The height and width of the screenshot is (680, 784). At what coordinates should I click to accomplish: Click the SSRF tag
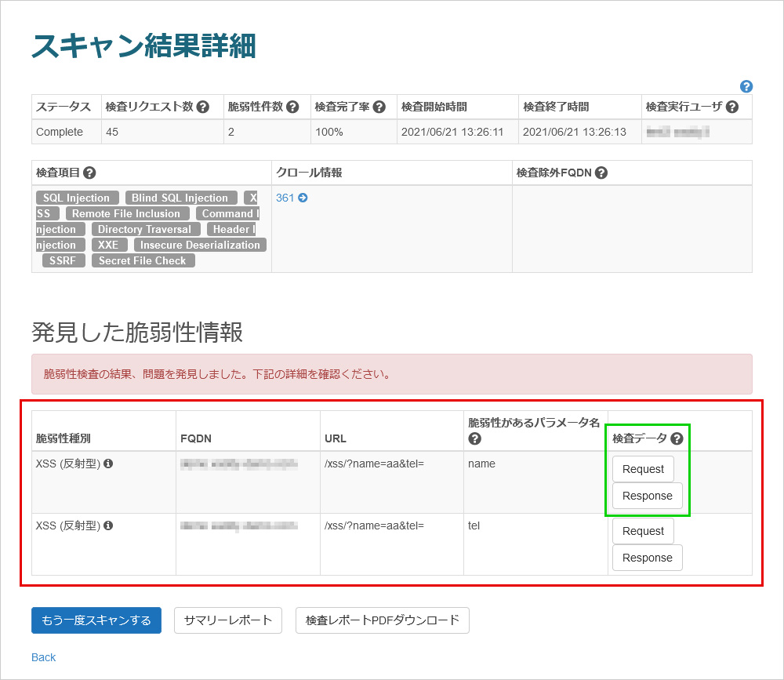[64, 260]
